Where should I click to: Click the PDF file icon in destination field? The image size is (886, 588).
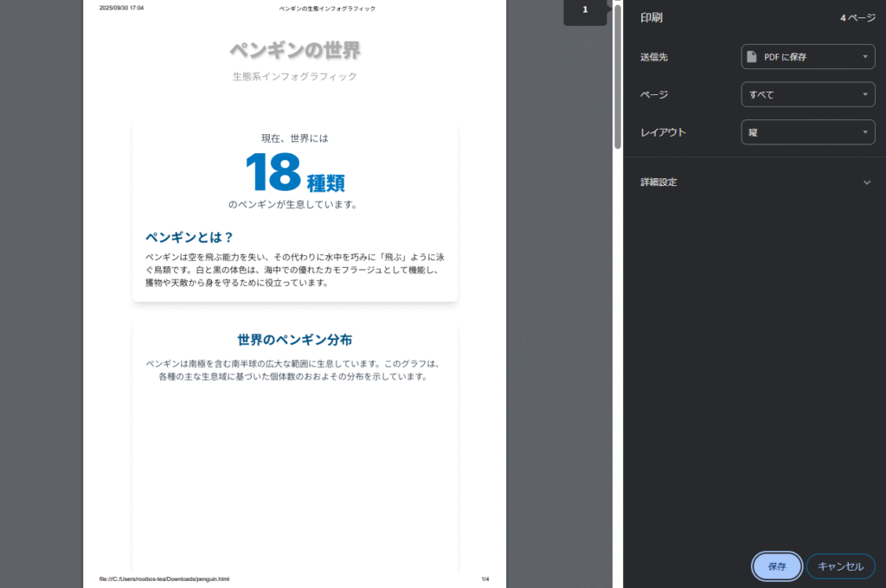pos(752,57)
